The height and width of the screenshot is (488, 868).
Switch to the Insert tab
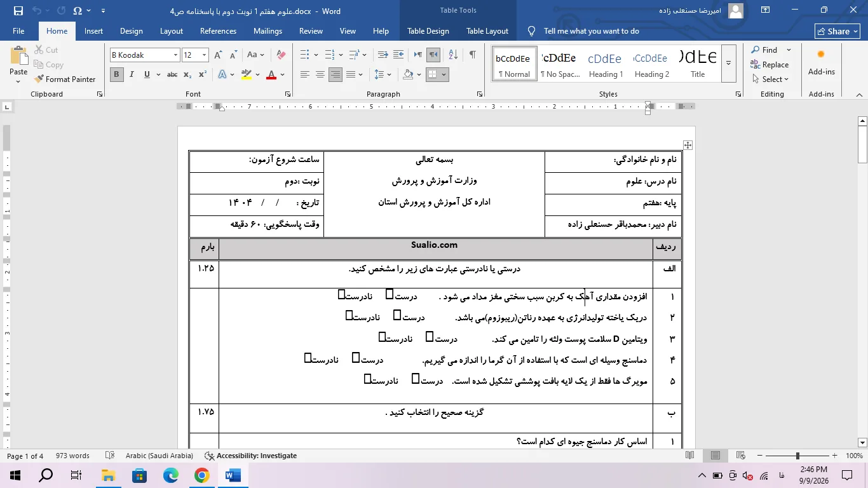coord(93,31)
